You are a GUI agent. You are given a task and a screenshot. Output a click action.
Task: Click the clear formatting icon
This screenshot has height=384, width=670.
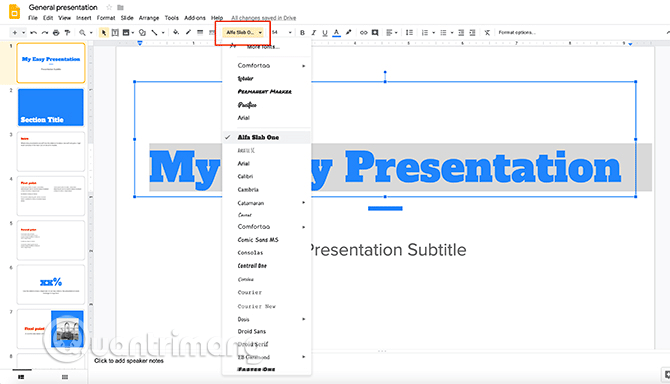point(487,32)
